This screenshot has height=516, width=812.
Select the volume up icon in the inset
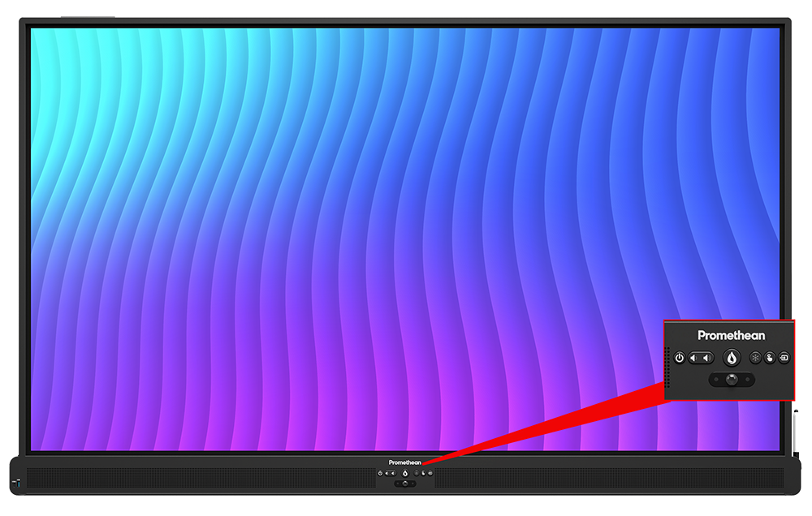tap(707, 357)
